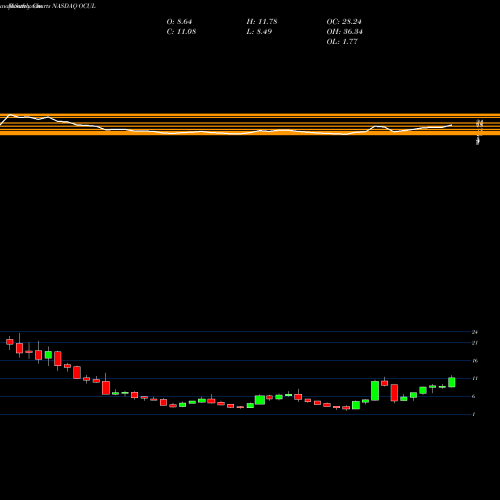Image resolution: width=500 pixels, height=500 pixels.
Task: Click the last green candle on the right
Action: tap(452, 382)
